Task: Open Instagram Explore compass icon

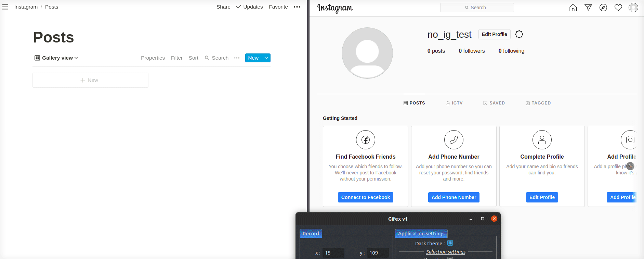Action: pyautogui.click(x=603, y=8)
